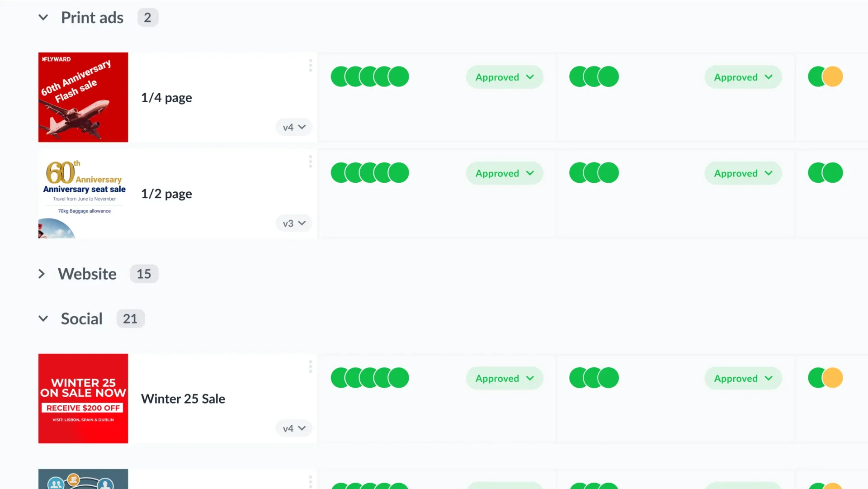Viewport: 868px width, 489px height.
Task: Click the Website item count badge
Action: (x=144, y=274)
